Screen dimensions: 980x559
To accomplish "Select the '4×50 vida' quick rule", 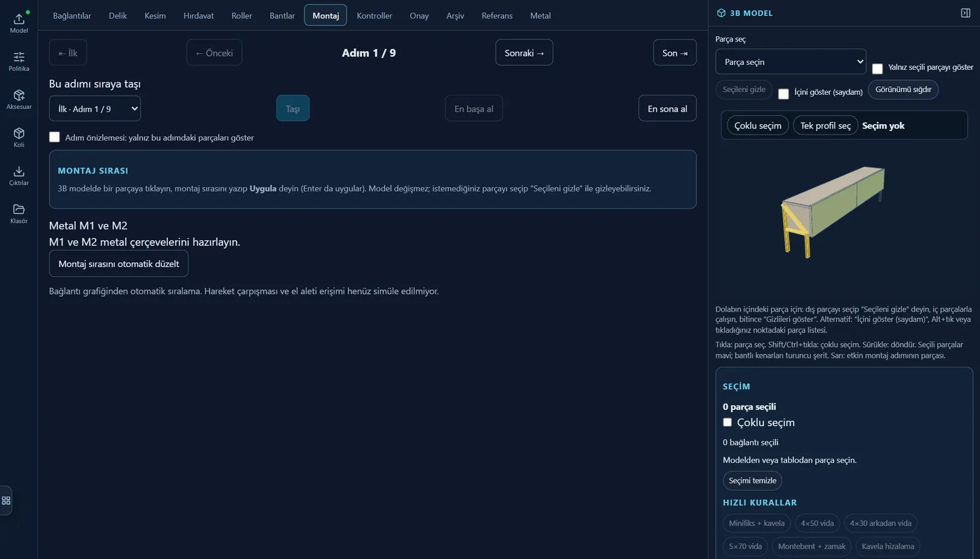I will pos(817,523).
